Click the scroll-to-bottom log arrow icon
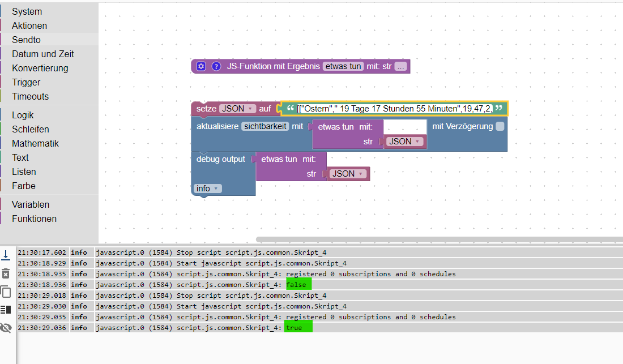The image size is (623, 364). pos(6,255)
